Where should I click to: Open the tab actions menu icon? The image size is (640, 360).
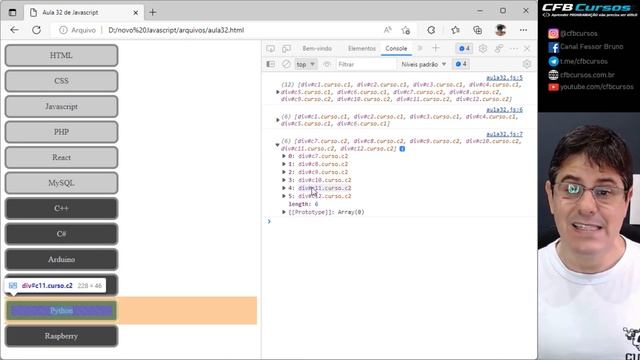click(x=13, y=12)
